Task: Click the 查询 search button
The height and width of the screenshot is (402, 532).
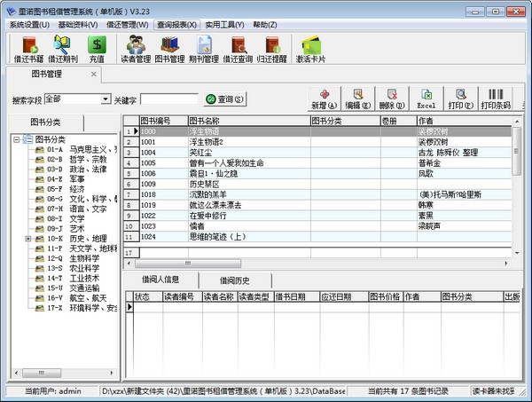Action: [224, 99]
